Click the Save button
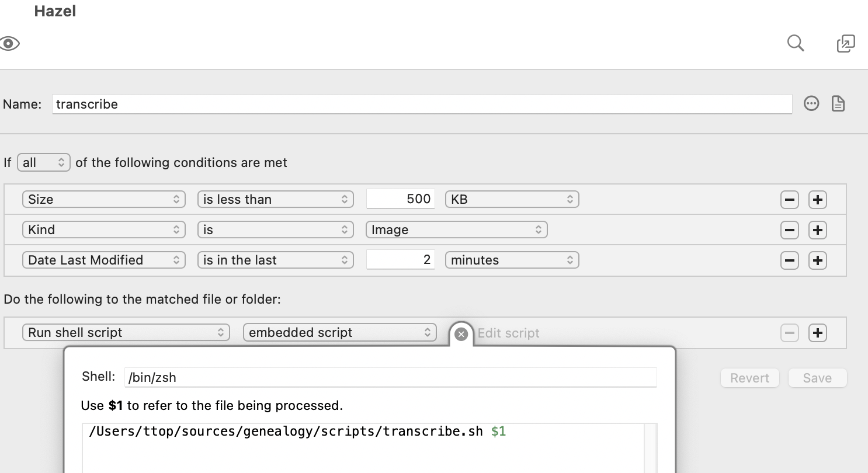 [817, 378]
